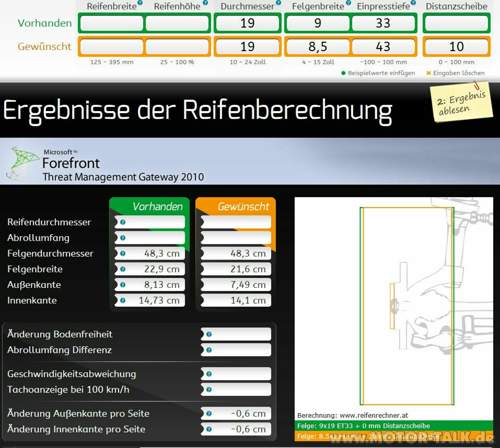Click info icon next to Reifenbreite header
The image size is (500, 448).
click(140, 3)
